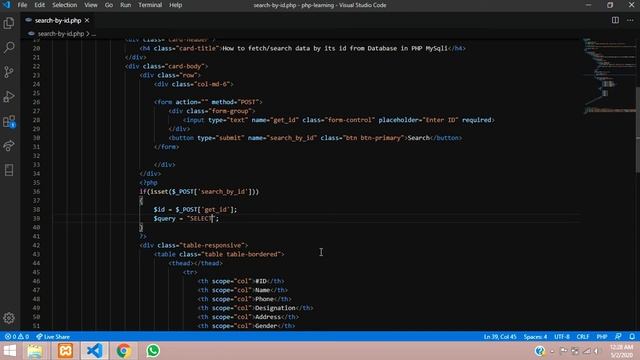Viewport: 640px width, 360px height.
Task: Click the if(isset($_POST['search_by_id'])) line
Action: tap(199, 191)
